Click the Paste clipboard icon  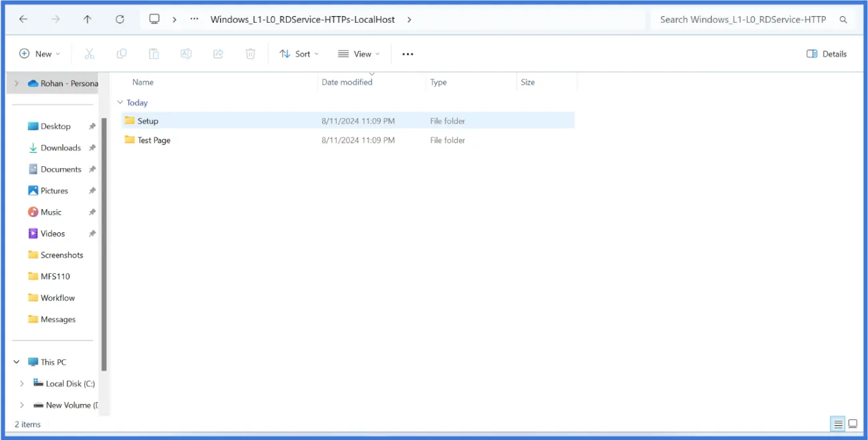(x=154, y=54)
